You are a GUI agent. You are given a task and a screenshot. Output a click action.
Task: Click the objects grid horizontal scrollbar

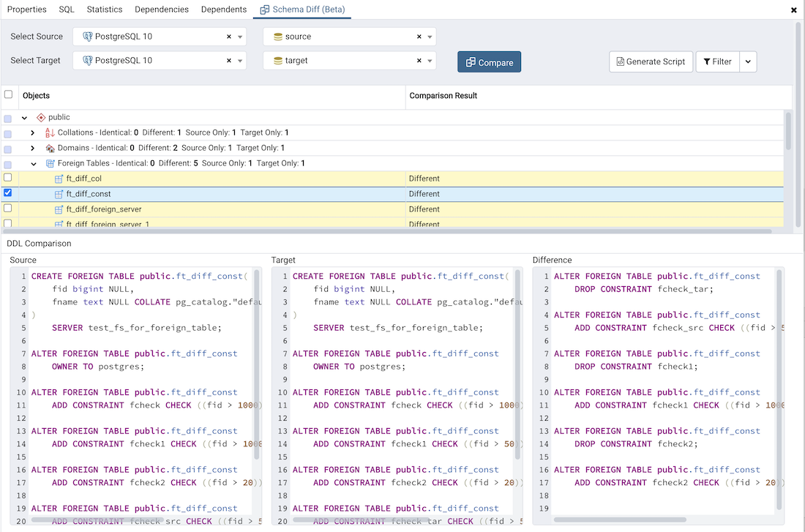pos(388,231)
